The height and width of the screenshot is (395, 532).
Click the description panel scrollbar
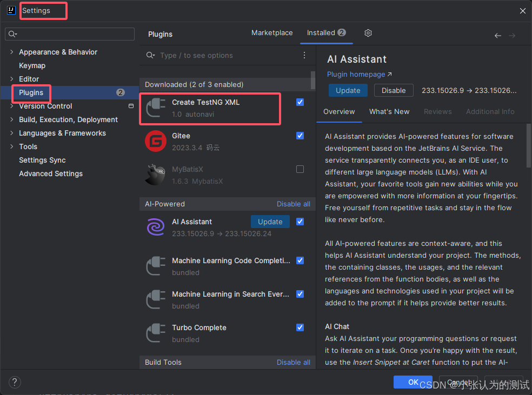(x=529, y=145)
